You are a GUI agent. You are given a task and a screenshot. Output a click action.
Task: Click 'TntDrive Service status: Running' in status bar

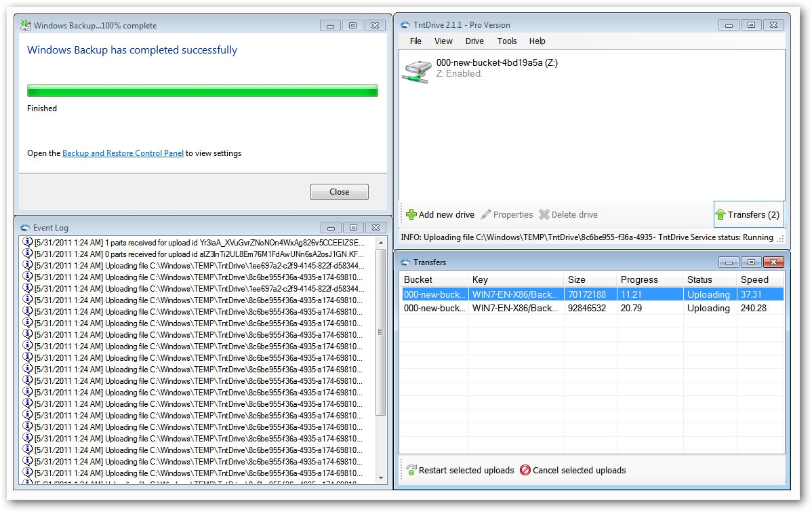click(x=716, y=237)
